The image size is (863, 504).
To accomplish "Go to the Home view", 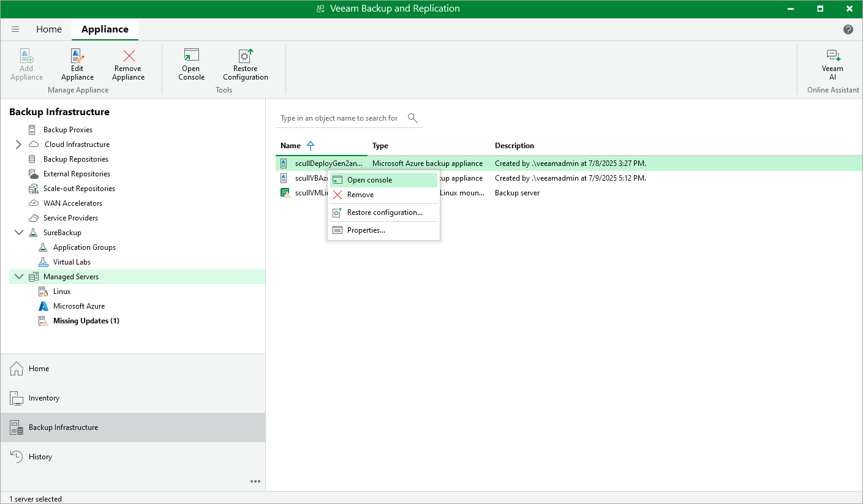I will [133, 369].
